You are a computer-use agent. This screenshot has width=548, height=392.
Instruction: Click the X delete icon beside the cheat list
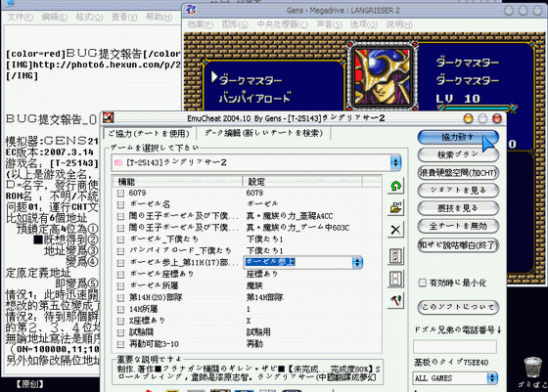(395, 230)
